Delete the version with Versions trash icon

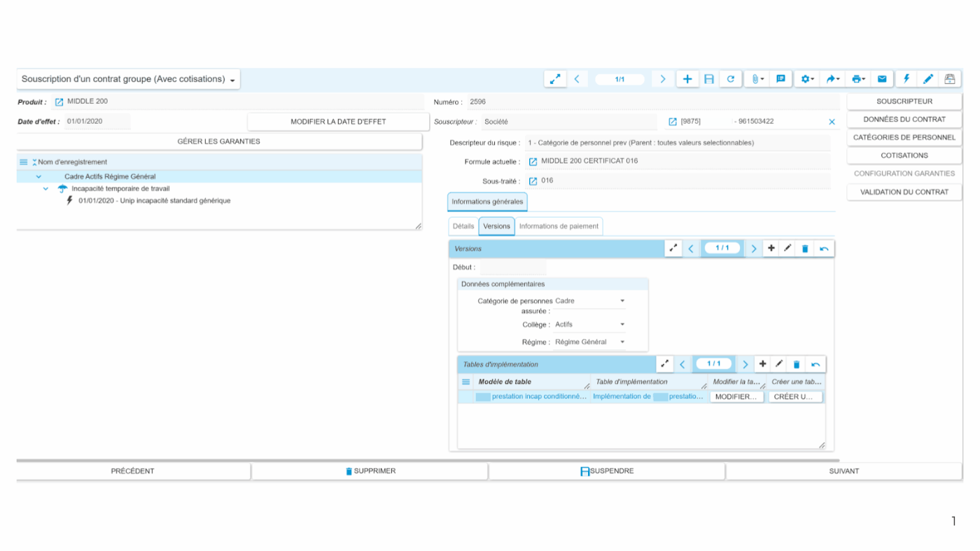[x=805, y=249]
